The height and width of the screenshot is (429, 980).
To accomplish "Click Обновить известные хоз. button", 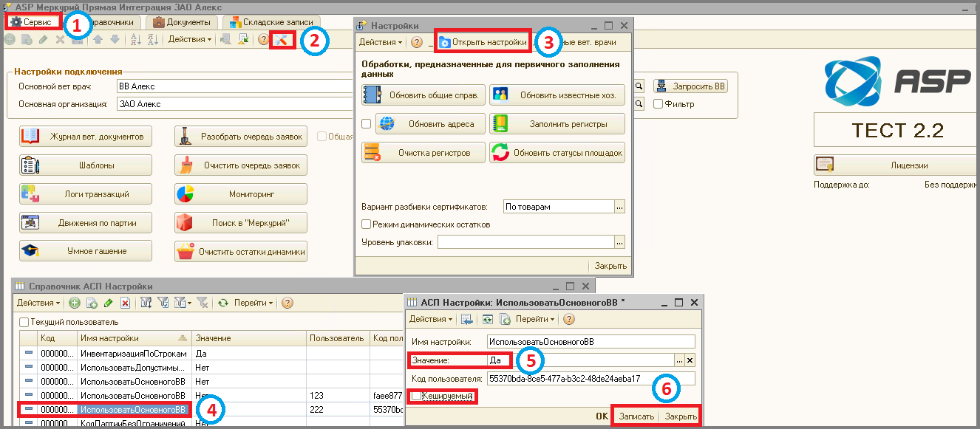I will click(x=558, y=95).
